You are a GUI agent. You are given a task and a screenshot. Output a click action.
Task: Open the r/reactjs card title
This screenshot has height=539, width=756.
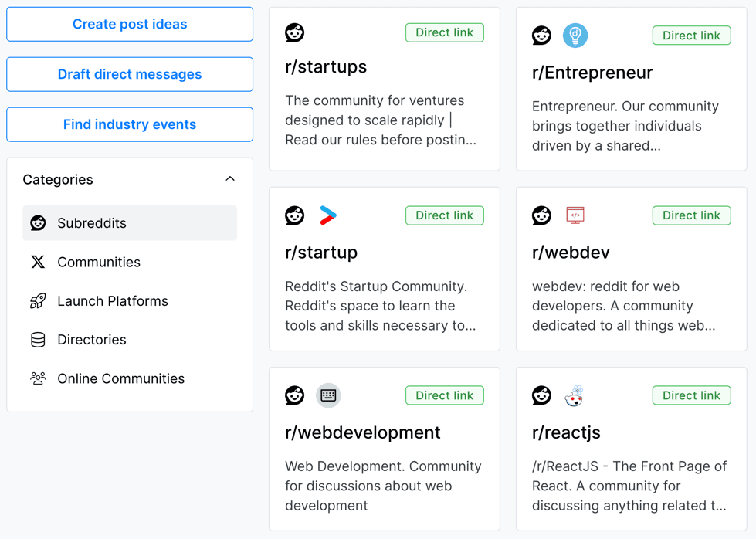[566, 432]
